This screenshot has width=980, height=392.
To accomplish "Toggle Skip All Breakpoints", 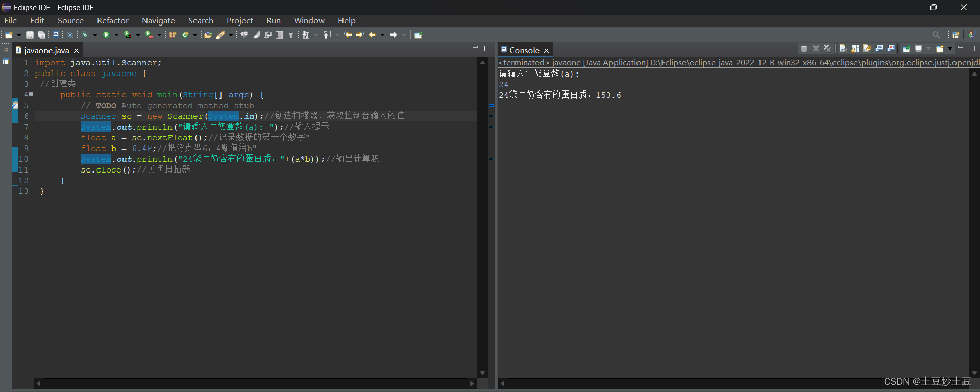I will tap(70, 35).
